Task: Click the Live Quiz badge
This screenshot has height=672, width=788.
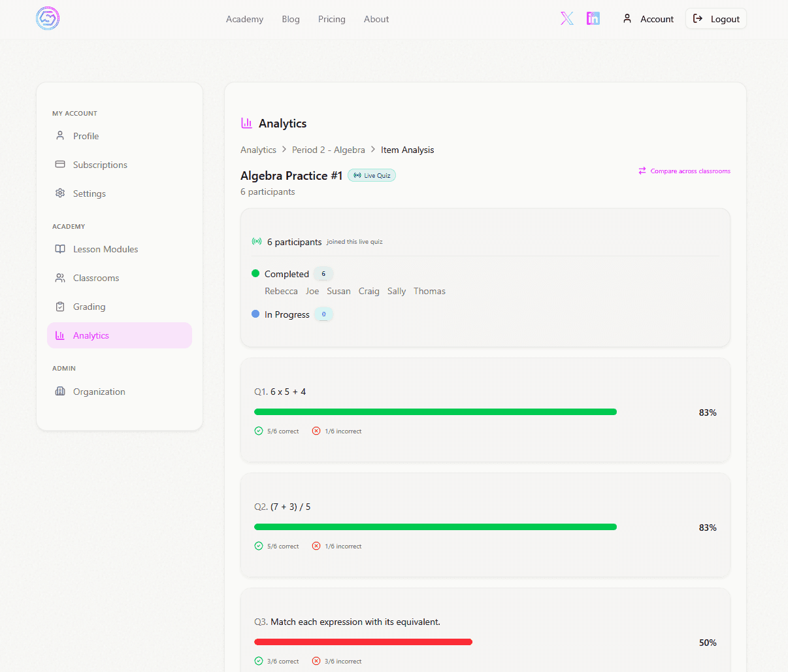Action: [x=372, y=175]
